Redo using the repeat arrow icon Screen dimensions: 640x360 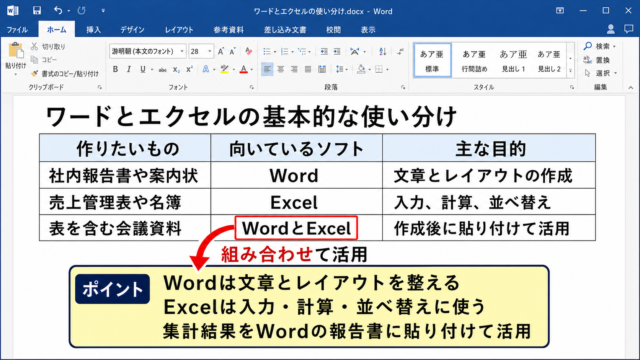(81, 11)
